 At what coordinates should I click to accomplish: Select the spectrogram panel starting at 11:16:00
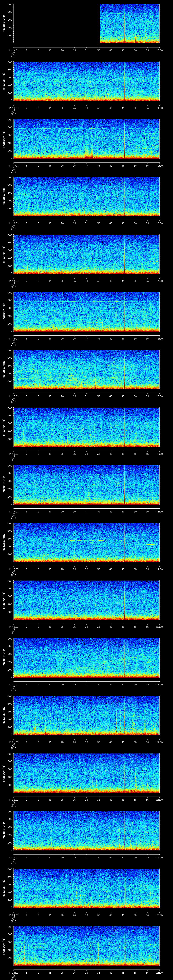click(x=86, y=427)
